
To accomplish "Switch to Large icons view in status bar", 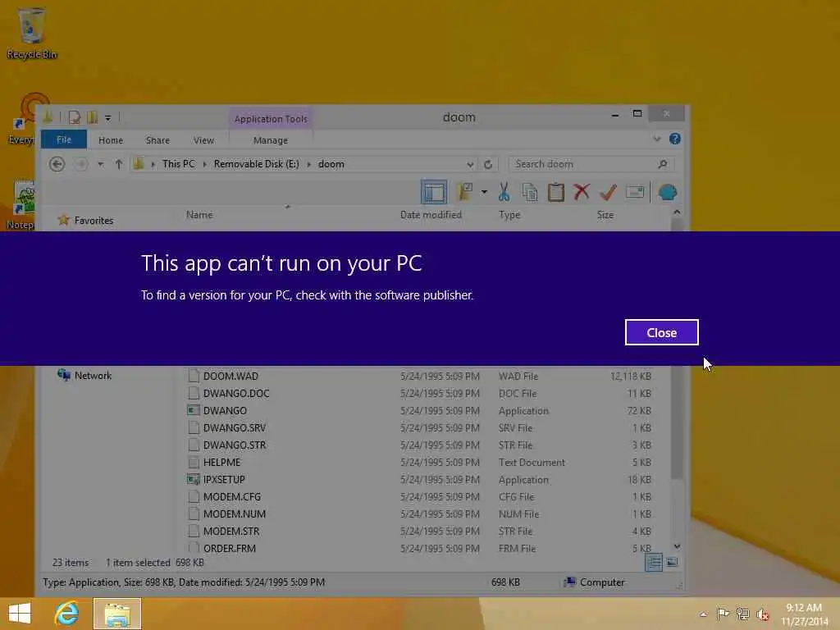I will click(x=671, y=563).
